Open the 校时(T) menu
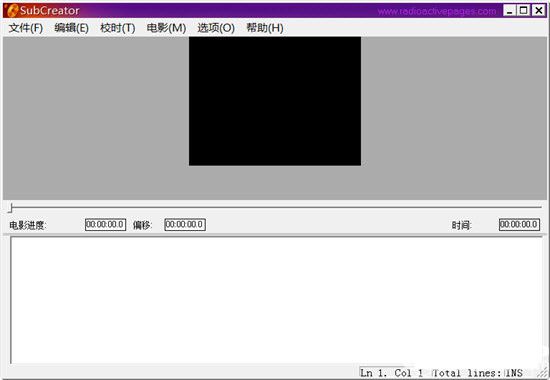Screen dimensions: 550x380 click(118, 28)
